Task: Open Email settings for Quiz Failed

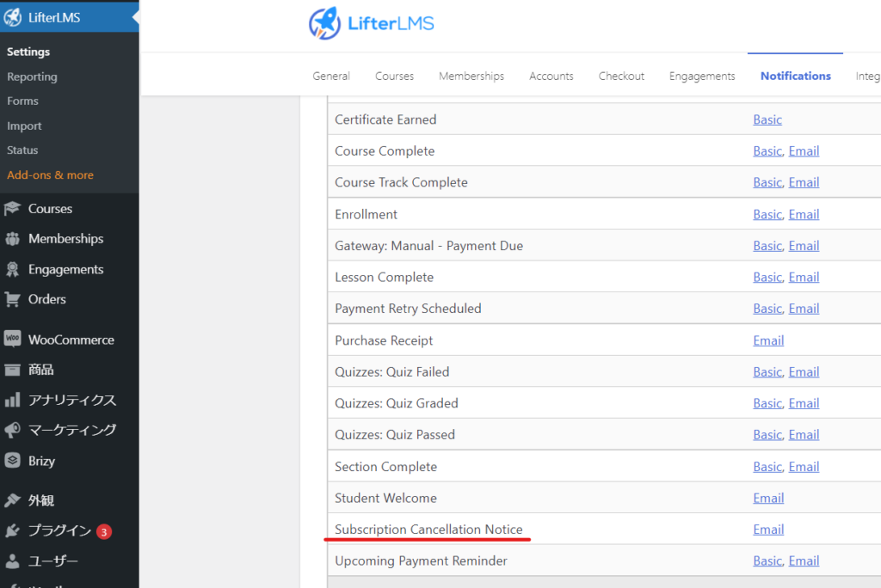Action: (804, 372)
